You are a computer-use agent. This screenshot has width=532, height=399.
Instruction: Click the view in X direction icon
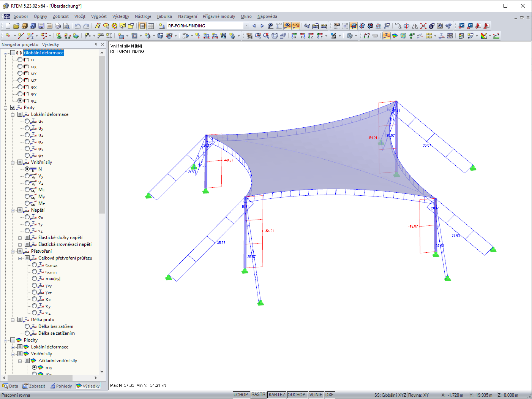[294, 36]
